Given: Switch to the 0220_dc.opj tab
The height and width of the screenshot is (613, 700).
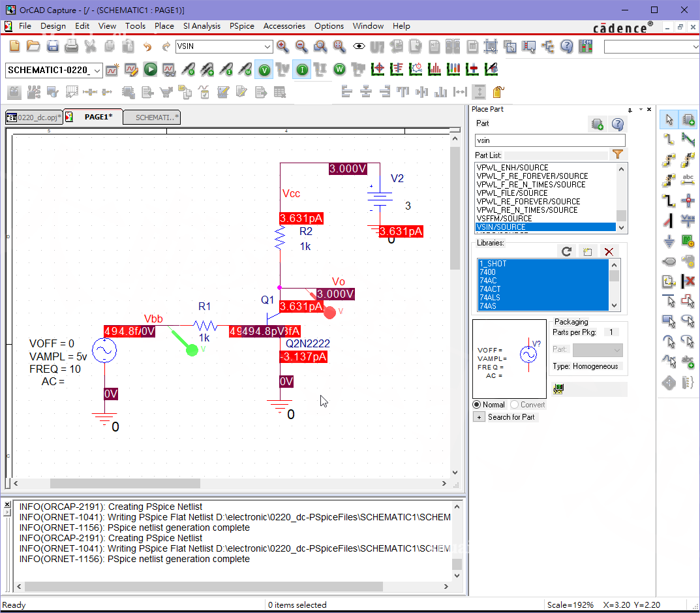Looking at the screenshot, I should click(35, 118).
